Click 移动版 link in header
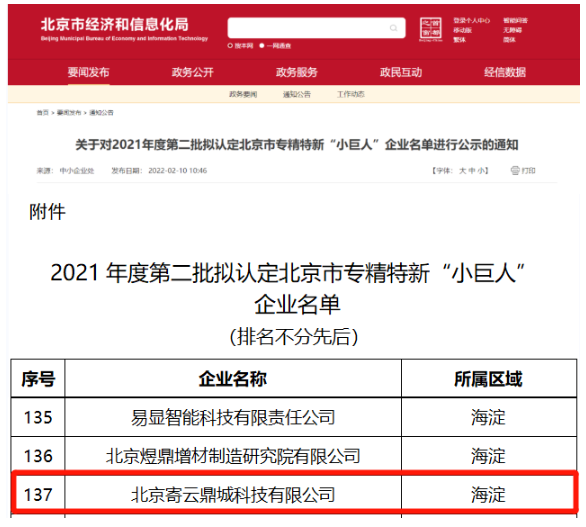This screenshot has height=527, width=586. [x=463, y=30]
